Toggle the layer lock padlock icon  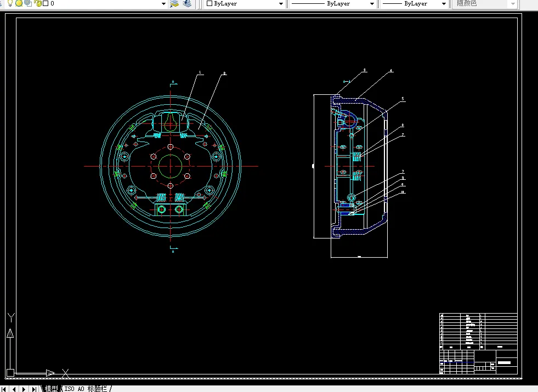[x=37, y=3]
